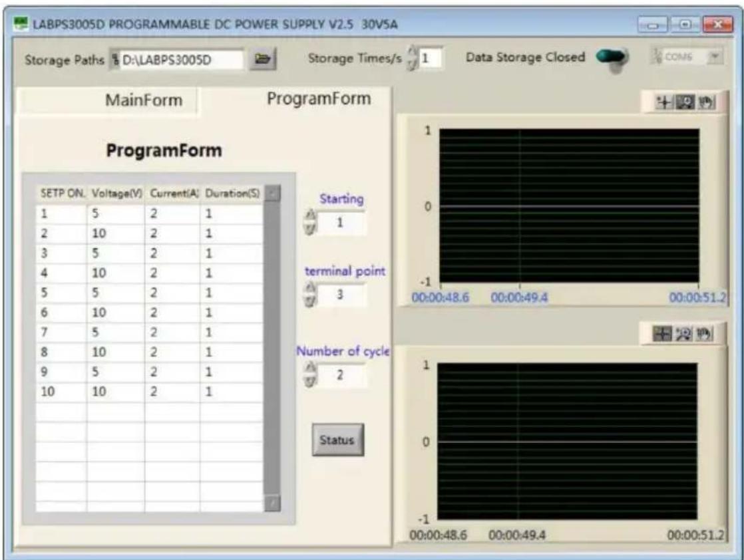
Task: Select the voltage cell in step 8 row
Action: click(116, 352)
